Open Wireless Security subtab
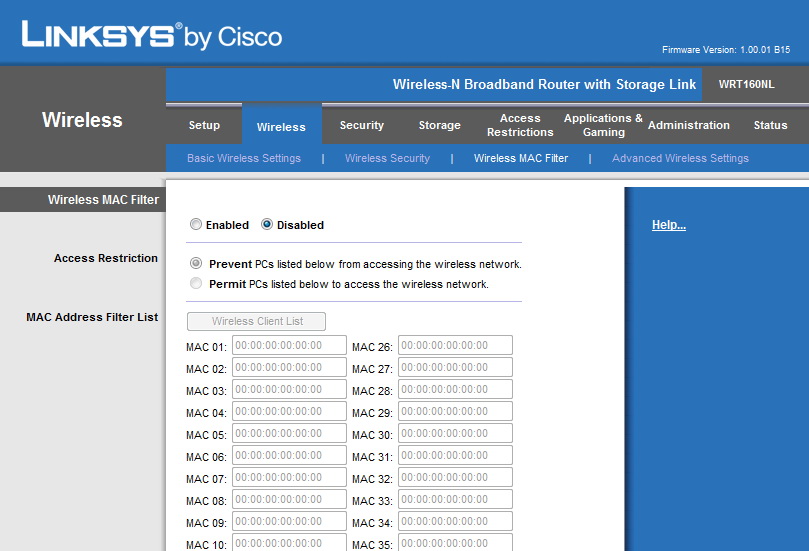 (x=387, y=158)
